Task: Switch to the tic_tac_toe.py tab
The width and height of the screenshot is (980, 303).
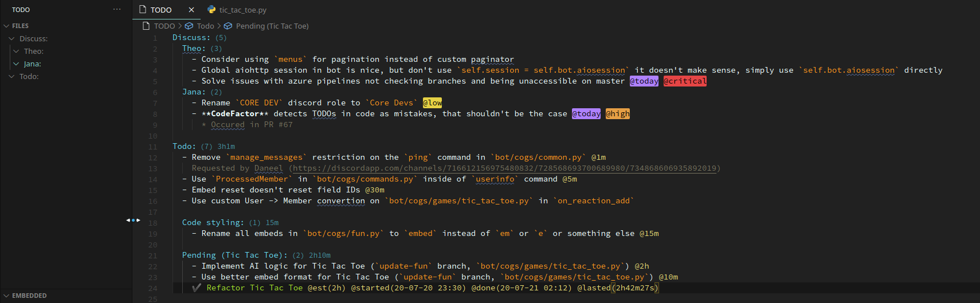Action: click(242, 10)
